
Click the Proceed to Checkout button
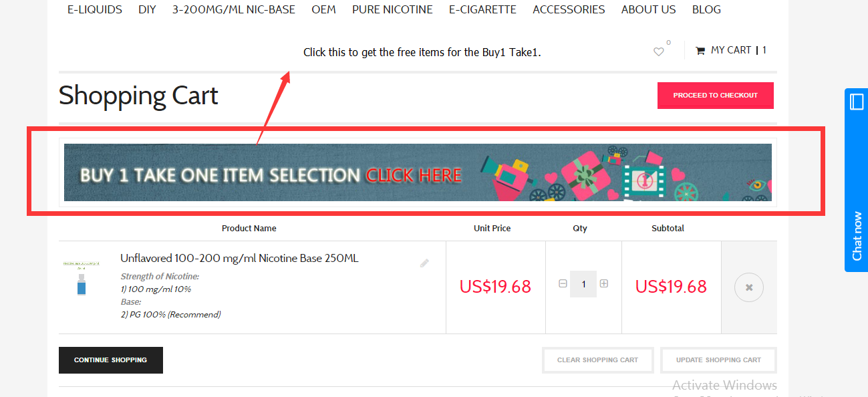715,96
